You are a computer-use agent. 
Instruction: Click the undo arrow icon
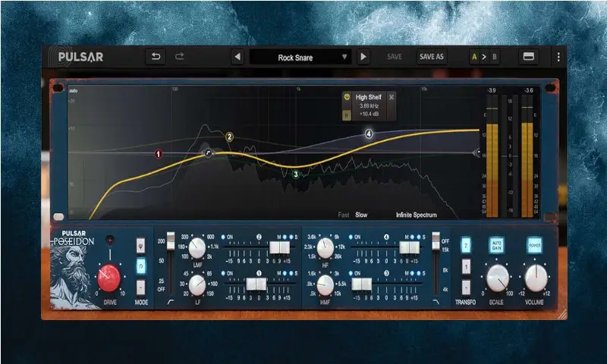click(x=156, y=57)
